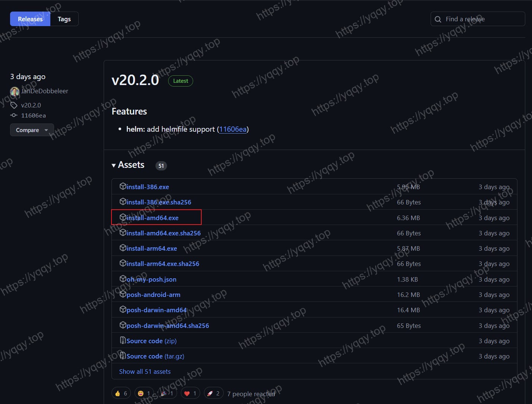532x404 pixels.
Task: Click the Find a release search field
Action: point(478,19)
